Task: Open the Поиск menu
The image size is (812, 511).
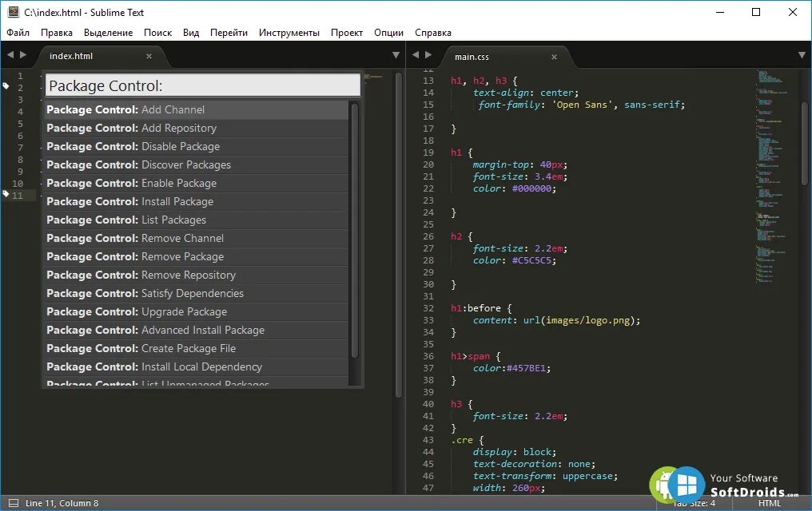Action: point(157,33)
